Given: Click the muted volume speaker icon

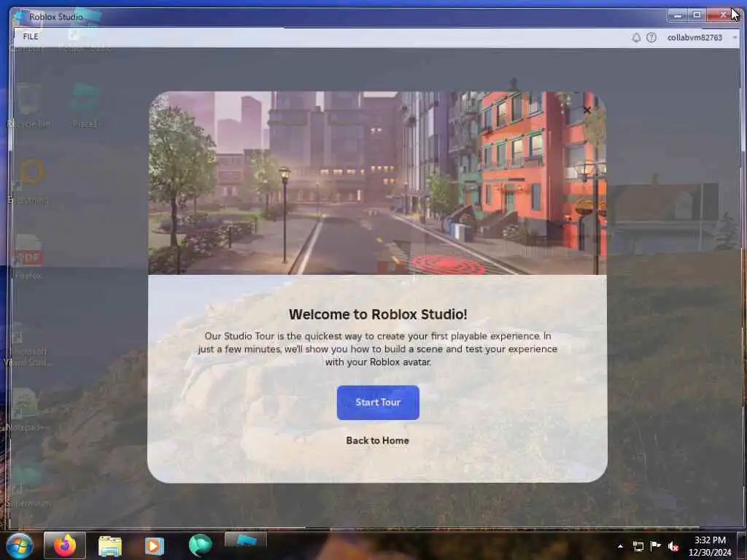Looking at the screenshot, I should click(x=673, y=546).
